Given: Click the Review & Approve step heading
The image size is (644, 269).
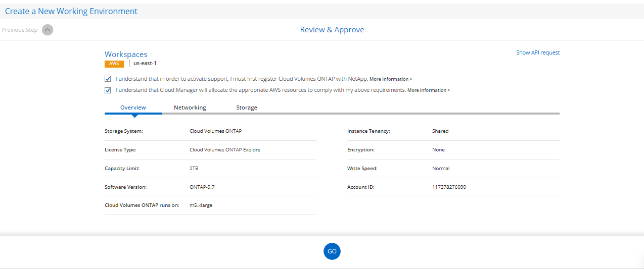Looking at the screenshot, I should [332, 30].
